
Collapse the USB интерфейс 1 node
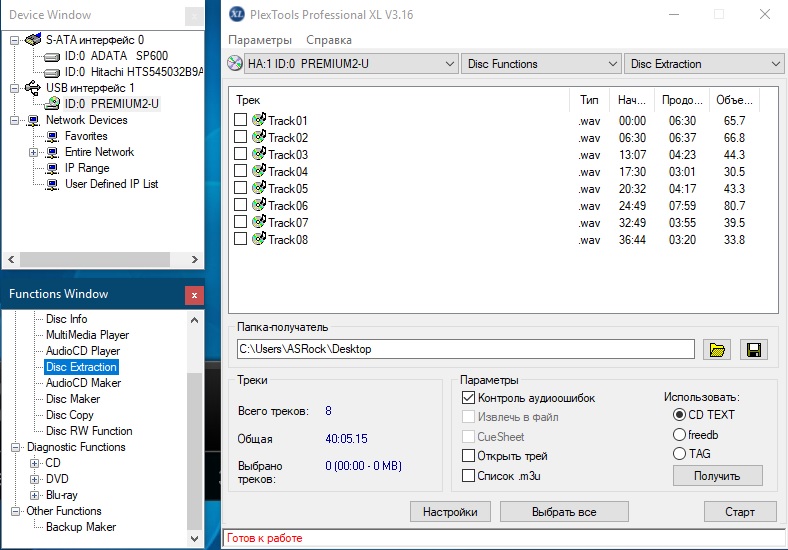pyautogui.click(x=15, y=88)
